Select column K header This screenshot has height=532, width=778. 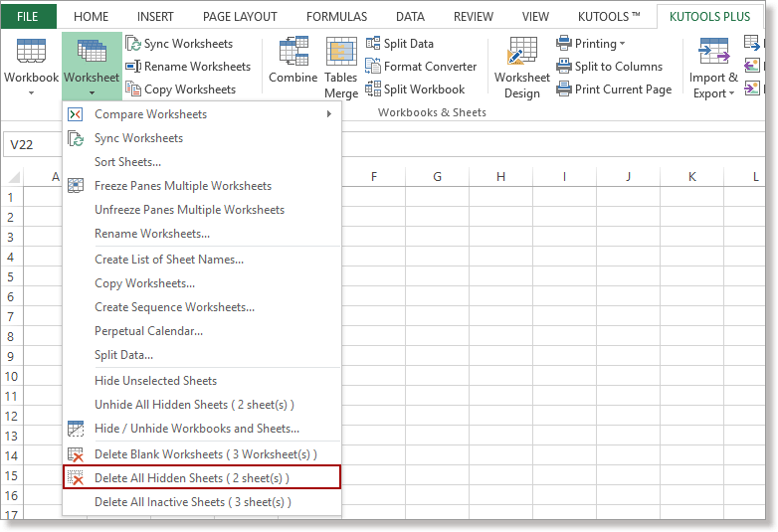pos(692,177)
